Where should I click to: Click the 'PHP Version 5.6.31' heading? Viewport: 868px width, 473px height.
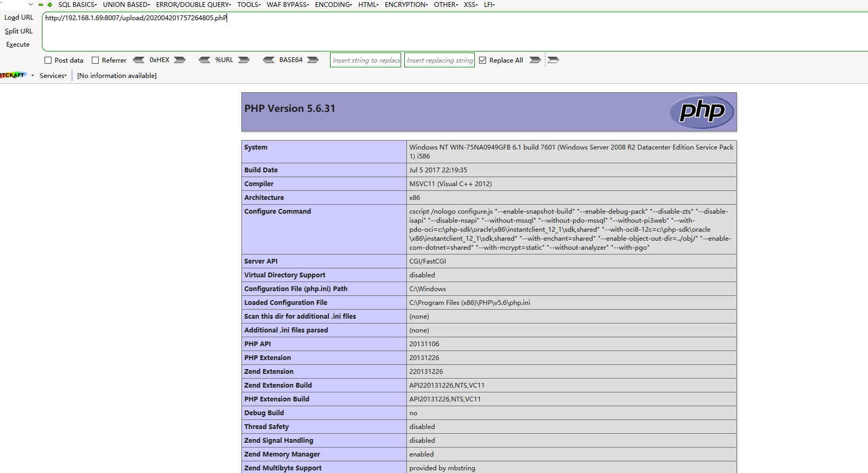[290, 109]
